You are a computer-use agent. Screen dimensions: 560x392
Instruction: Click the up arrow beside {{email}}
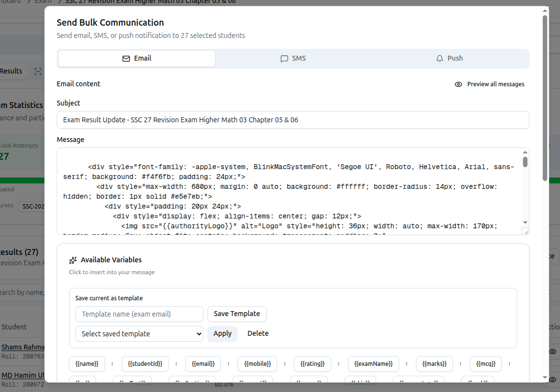[x=229, y=364]
